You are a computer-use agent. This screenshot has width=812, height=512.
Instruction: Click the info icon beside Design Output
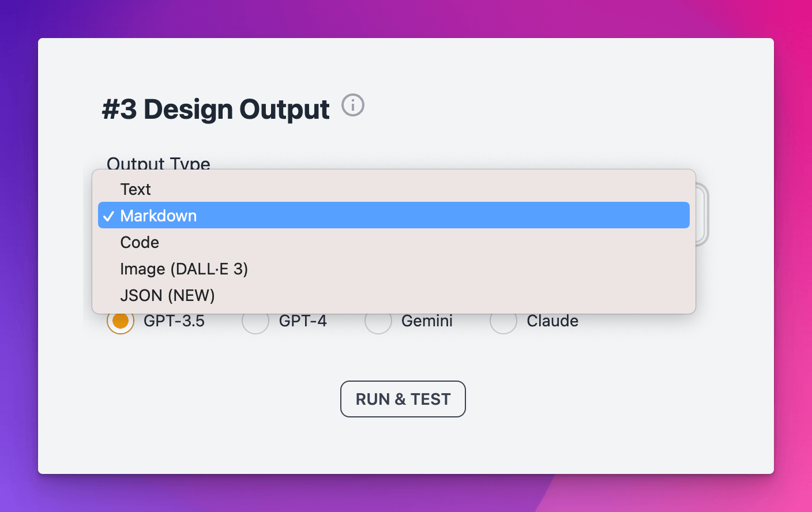pos(353,105)
